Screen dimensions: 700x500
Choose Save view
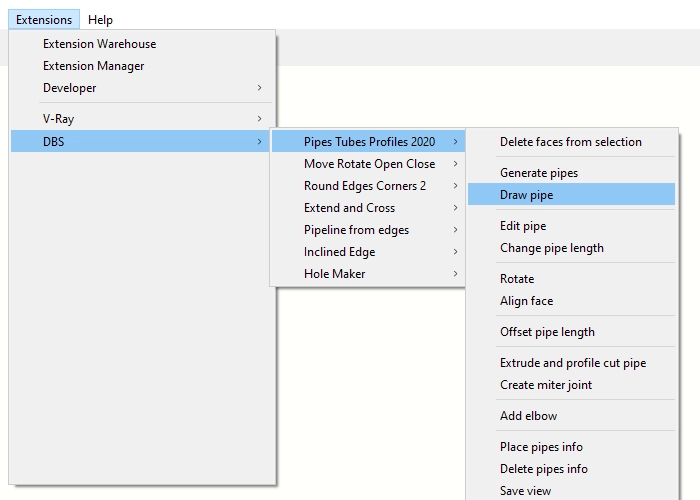[x=571, y=490]
